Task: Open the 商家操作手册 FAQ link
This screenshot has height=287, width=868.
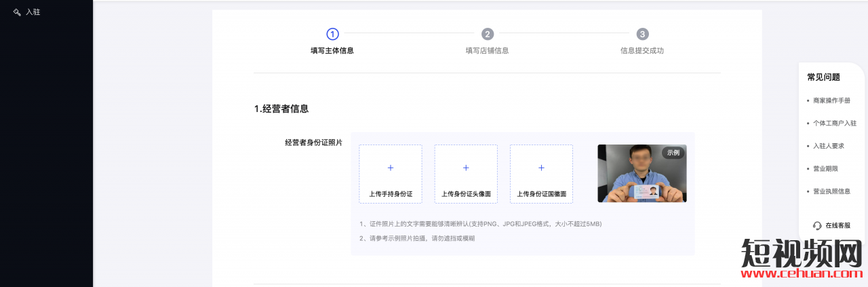Action: click(x=831, y=100)
